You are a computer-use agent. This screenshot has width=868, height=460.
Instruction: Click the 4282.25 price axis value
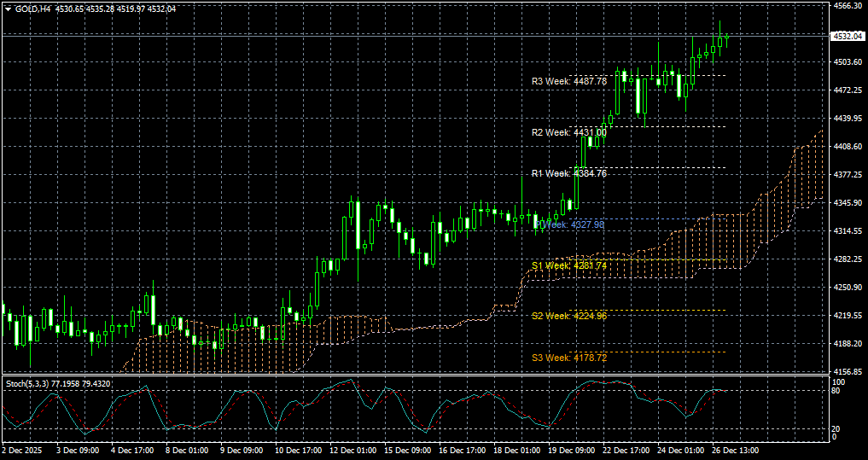click(x=847, y=259)
